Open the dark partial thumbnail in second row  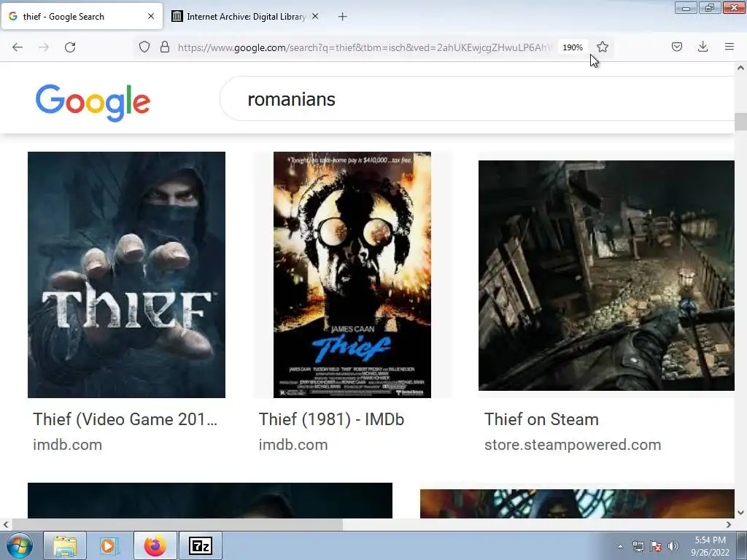click(210, 500)
